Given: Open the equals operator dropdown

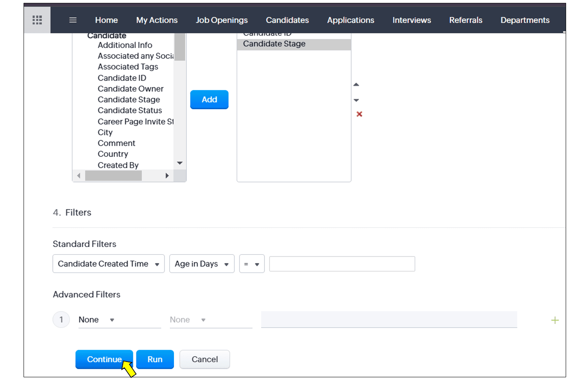Looking at the screenshot, I should (252, 264).
